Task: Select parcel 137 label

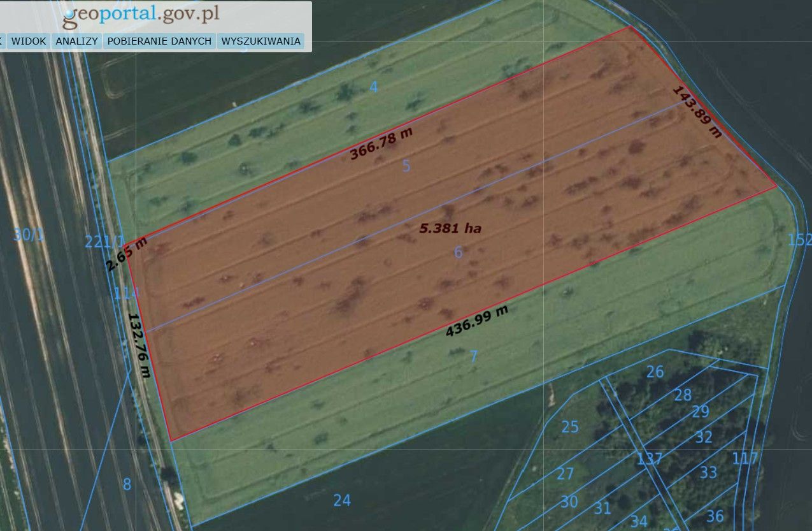Action: [x=650, y=459]
